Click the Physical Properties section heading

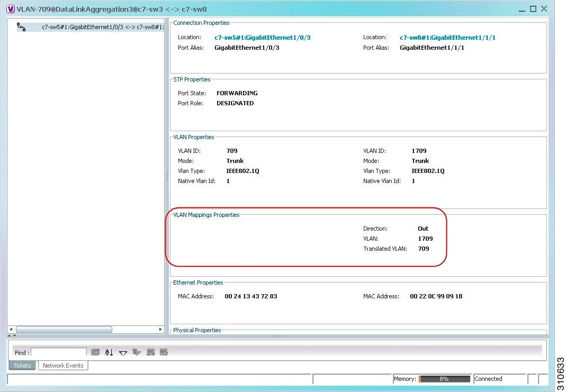[x=197, y=330]
